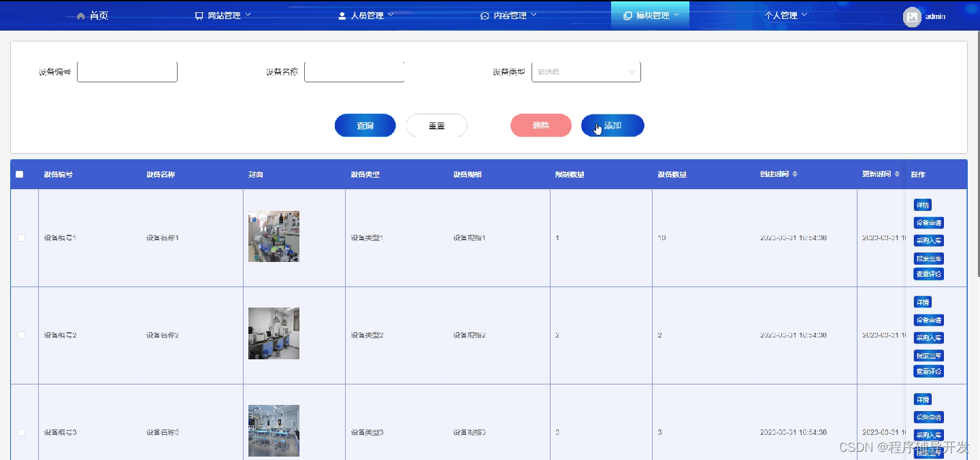
Task: Focus the 设备名称 search input
Action: click(x=355, y=71)
